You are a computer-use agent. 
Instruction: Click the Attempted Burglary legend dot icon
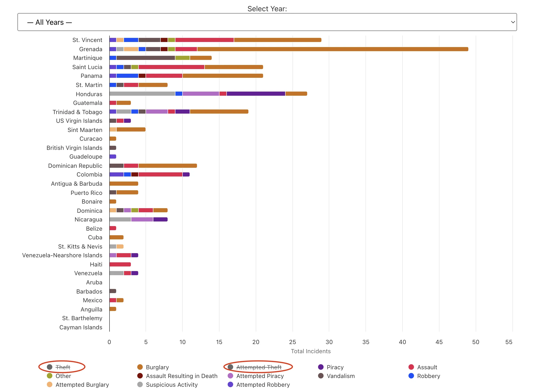click(50, 385)
